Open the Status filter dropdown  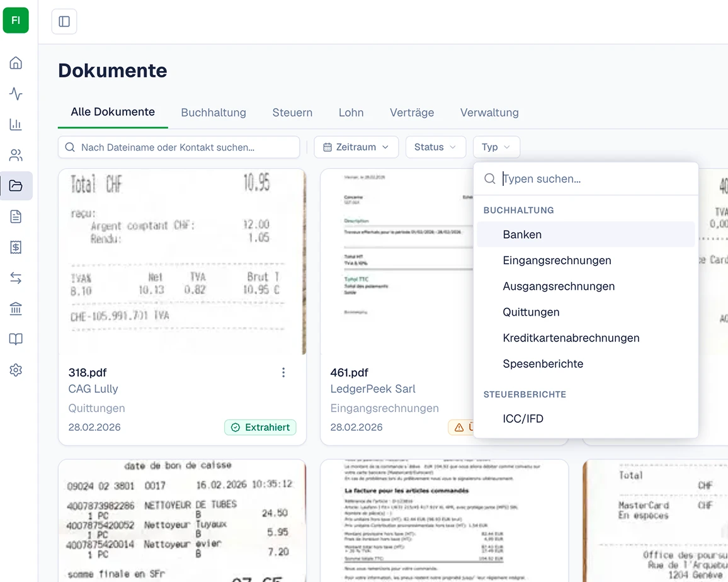point(436,147)
